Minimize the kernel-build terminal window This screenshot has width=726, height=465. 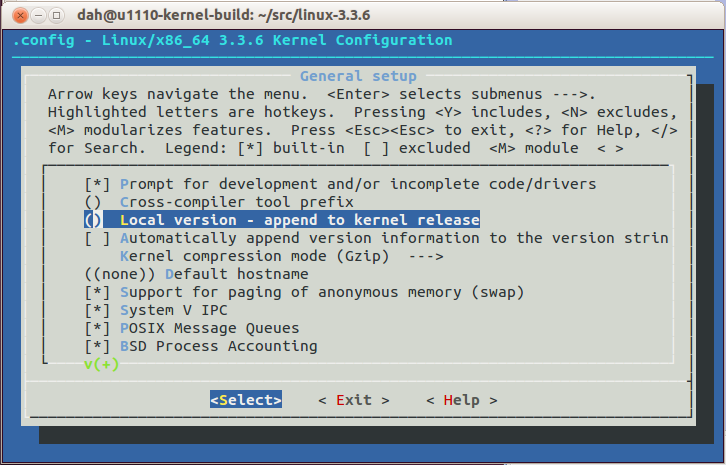[x=35, y=15]
